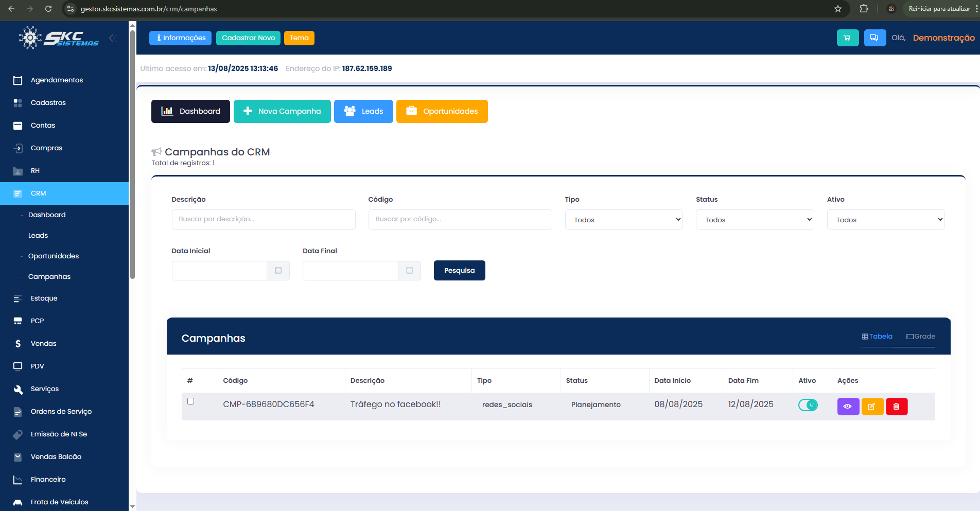Collapse the sidebar with double-chevron icon
The image size is (980, 511).
click(113, 38)
